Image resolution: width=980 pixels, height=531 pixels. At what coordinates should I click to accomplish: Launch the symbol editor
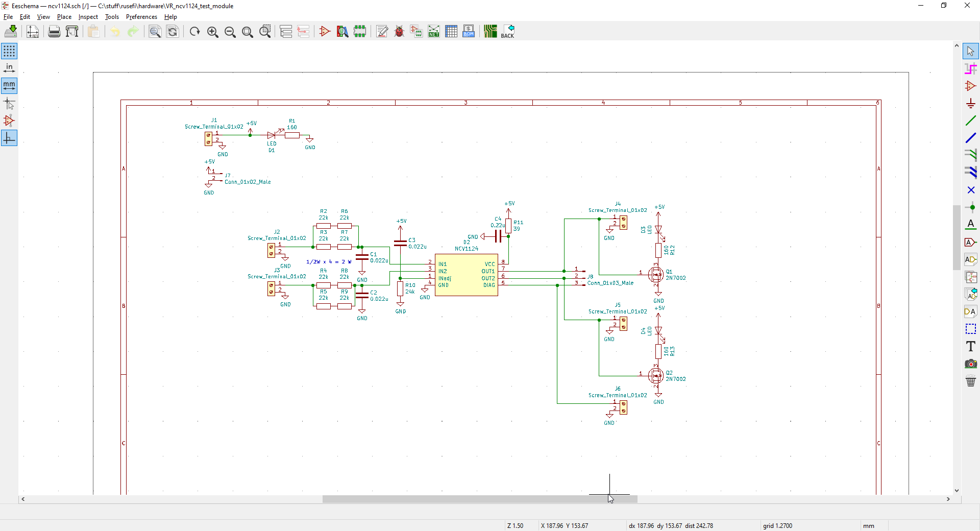point(325,32)
